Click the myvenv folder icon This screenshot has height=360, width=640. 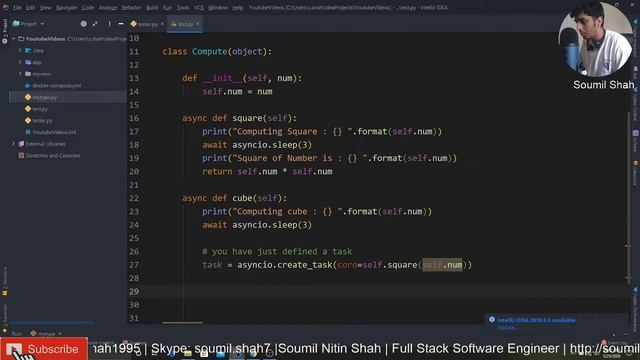coord(28,74)
